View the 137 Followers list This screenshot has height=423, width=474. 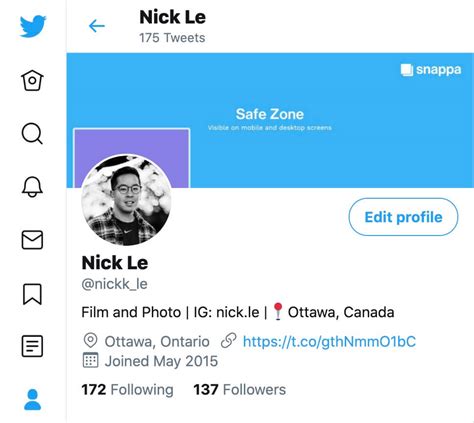(240, 390)
